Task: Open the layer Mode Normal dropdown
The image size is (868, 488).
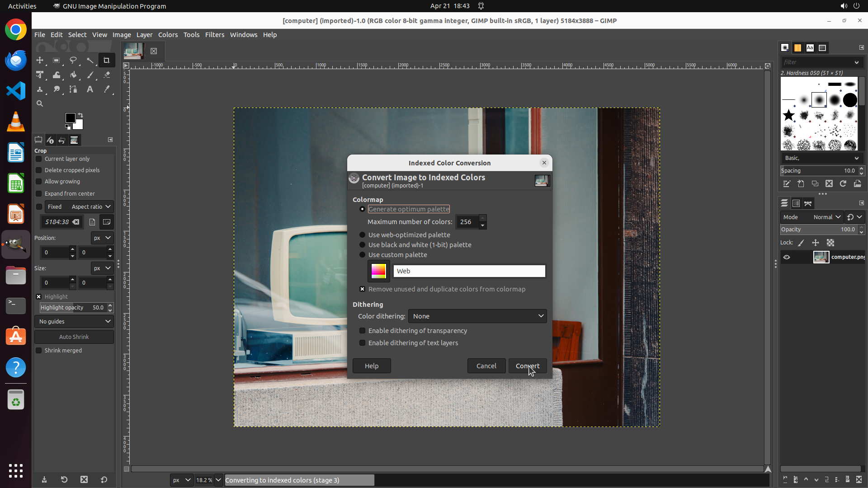Action: click(x=826, y=217)
